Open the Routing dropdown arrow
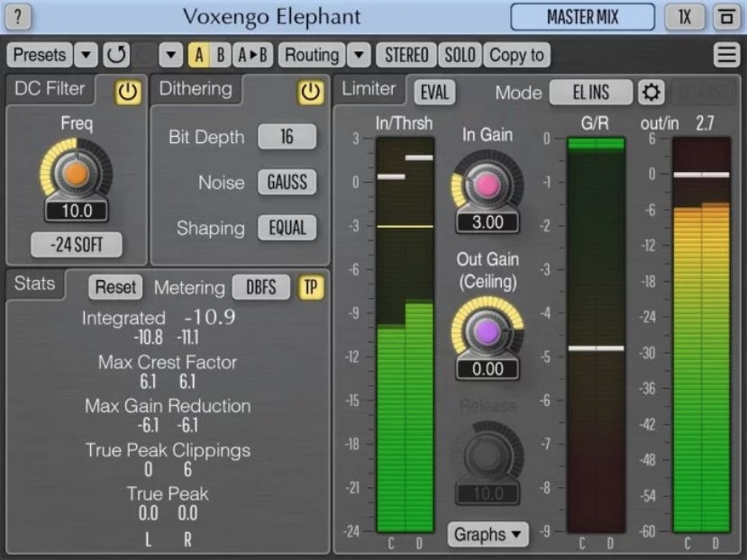747x560 pixels. [359, 55]
